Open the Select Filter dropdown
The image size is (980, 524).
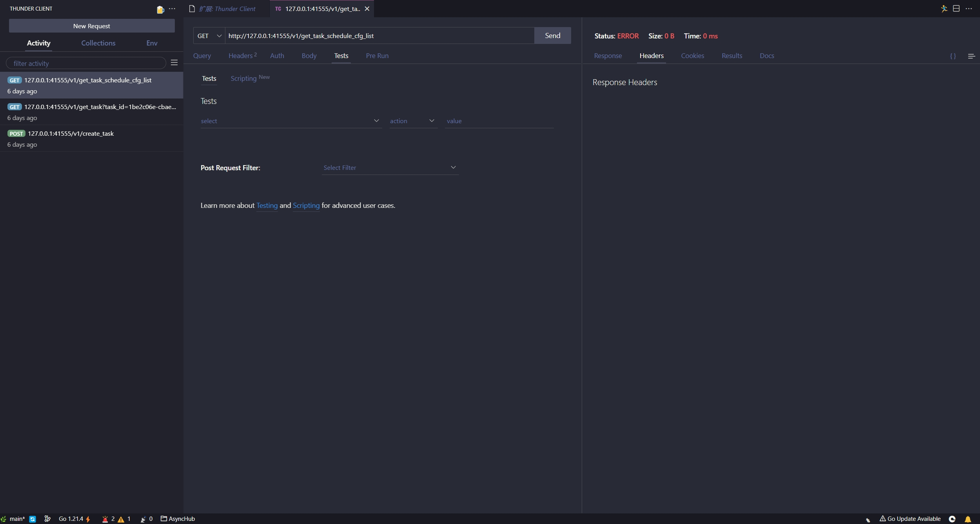coord(390,167)
